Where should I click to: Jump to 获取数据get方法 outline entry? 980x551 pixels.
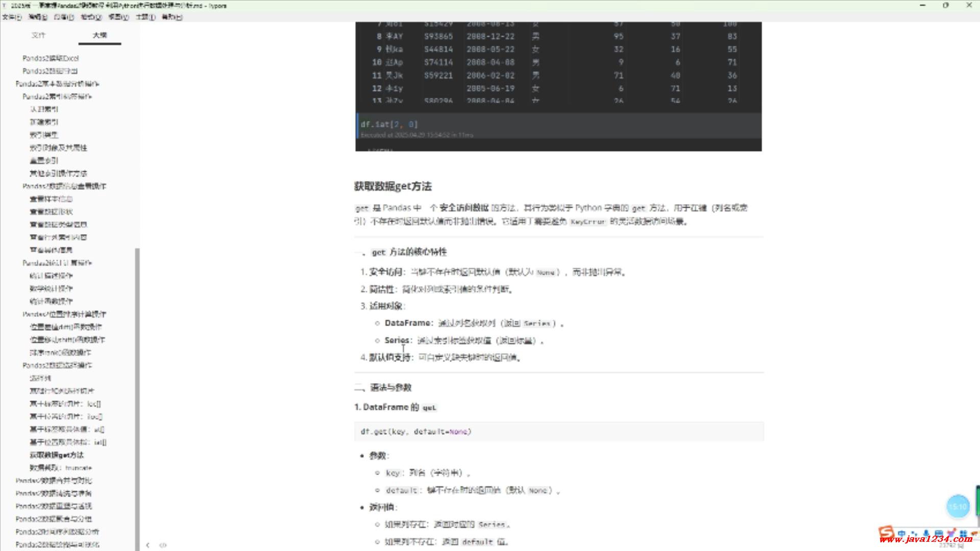[x=56, y=455]
